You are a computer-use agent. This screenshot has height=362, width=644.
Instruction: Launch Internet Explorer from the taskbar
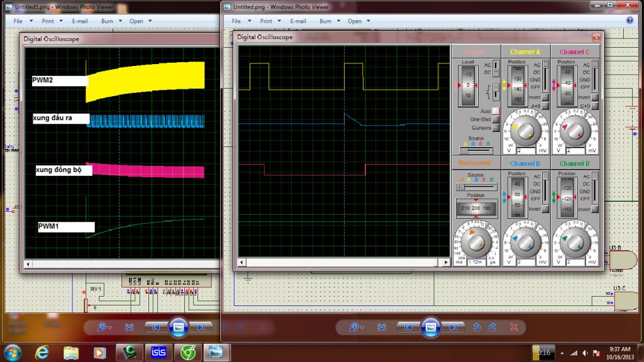click(42, 351)
